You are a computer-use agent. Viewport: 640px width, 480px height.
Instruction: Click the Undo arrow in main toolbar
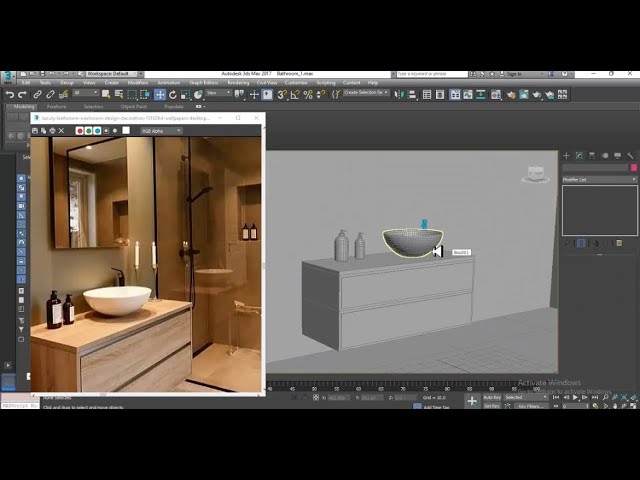[x=9, y=95]
